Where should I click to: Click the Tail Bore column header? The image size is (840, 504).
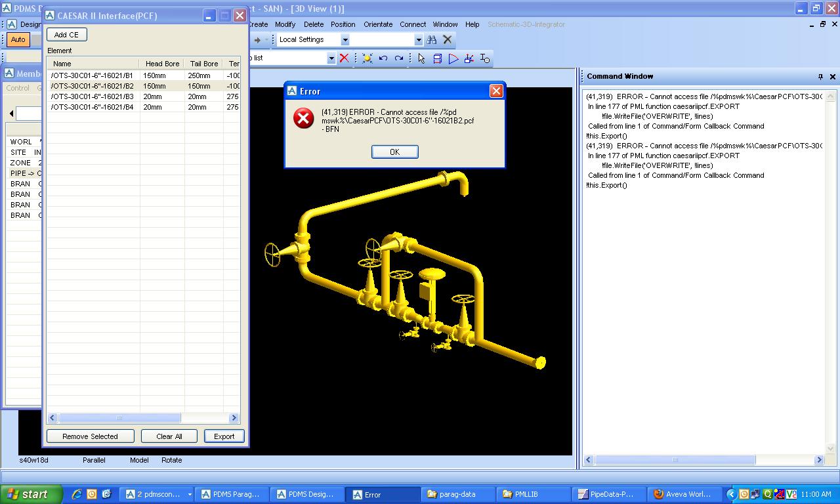(x=204, y=64)
